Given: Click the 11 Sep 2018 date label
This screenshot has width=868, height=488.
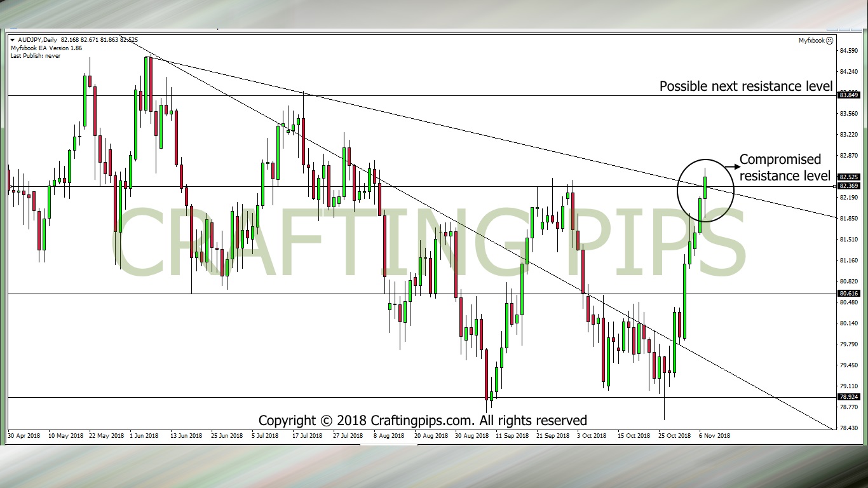Looking at the screenshot, I should [512, 436].
